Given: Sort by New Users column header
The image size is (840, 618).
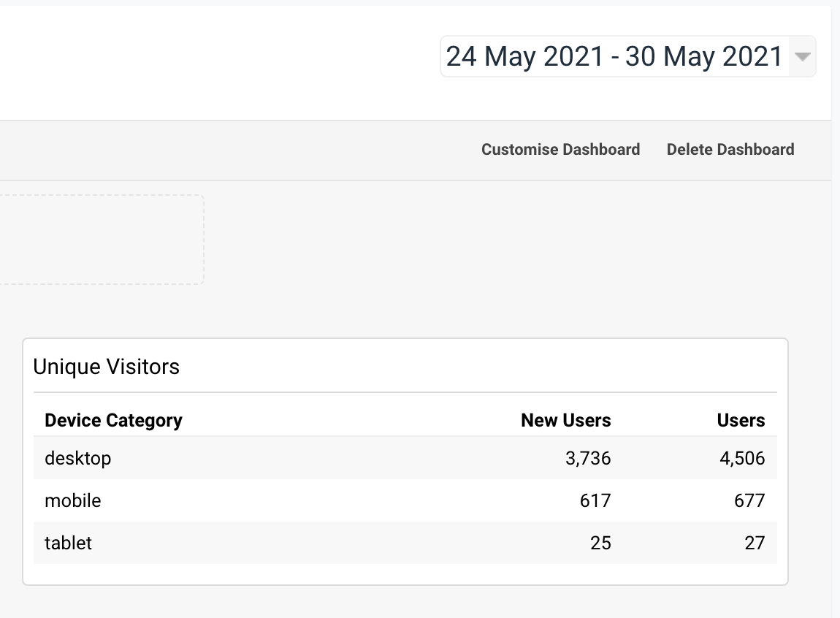Looking at the screenshot, I should pos(565,420).
